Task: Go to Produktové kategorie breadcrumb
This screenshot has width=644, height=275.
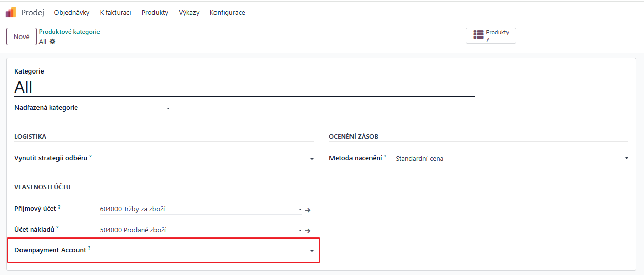Action: pyautogui.click(x=69, y=32)
